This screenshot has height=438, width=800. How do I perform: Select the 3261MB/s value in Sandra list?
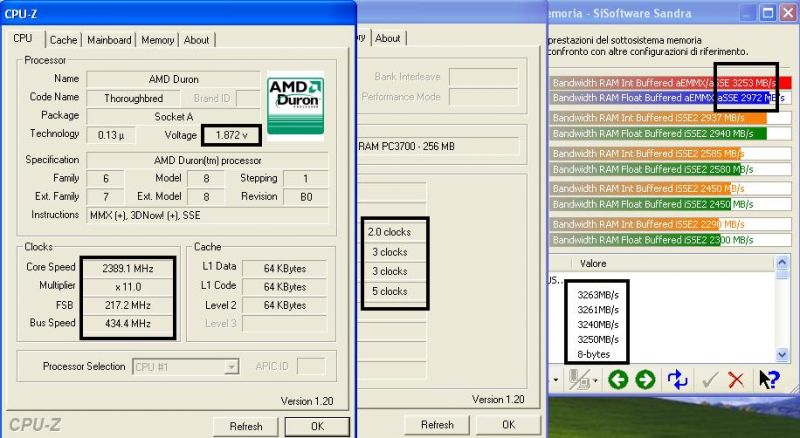click(598, 309)
